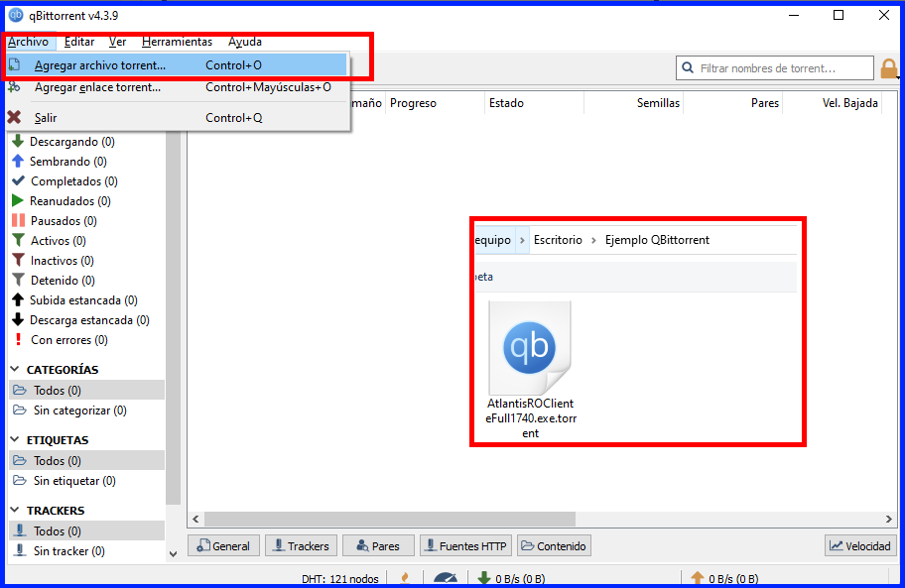
Task: Choose Agregar enlace torrent from menu
Action: coord(176,87)
